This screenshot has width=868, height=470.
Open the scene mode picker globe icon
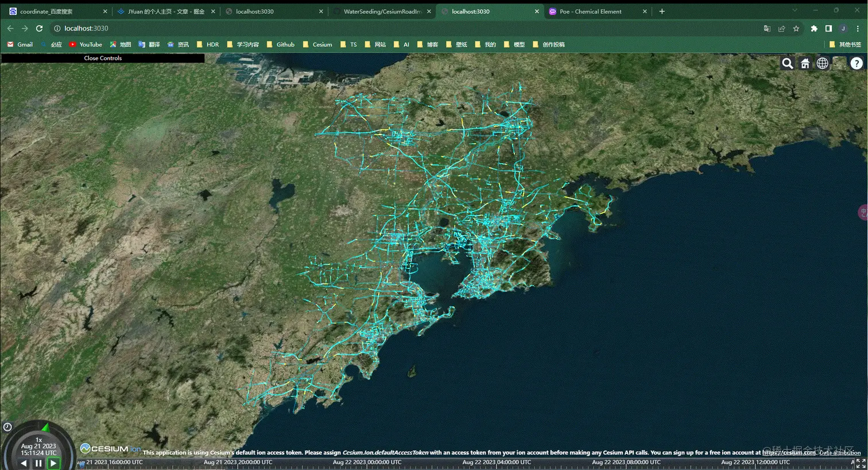pyautogui.click(x=823, y=64)
